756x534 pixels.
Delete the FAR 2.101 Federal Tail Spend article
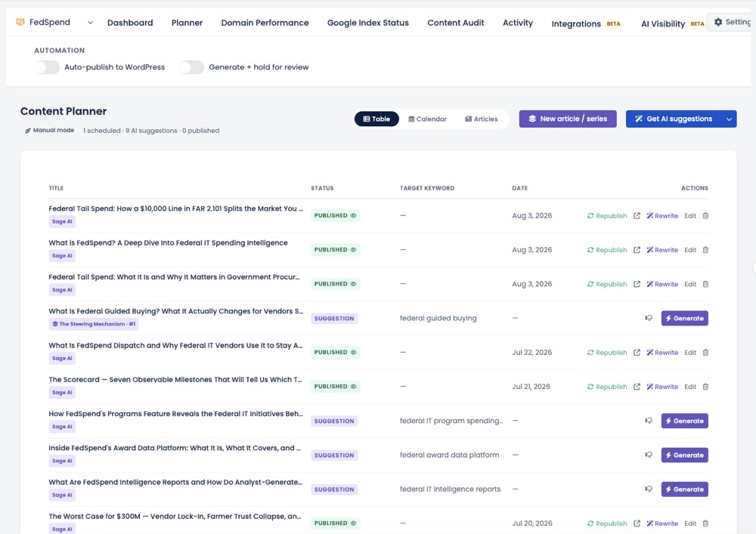(x=705, y=216)
